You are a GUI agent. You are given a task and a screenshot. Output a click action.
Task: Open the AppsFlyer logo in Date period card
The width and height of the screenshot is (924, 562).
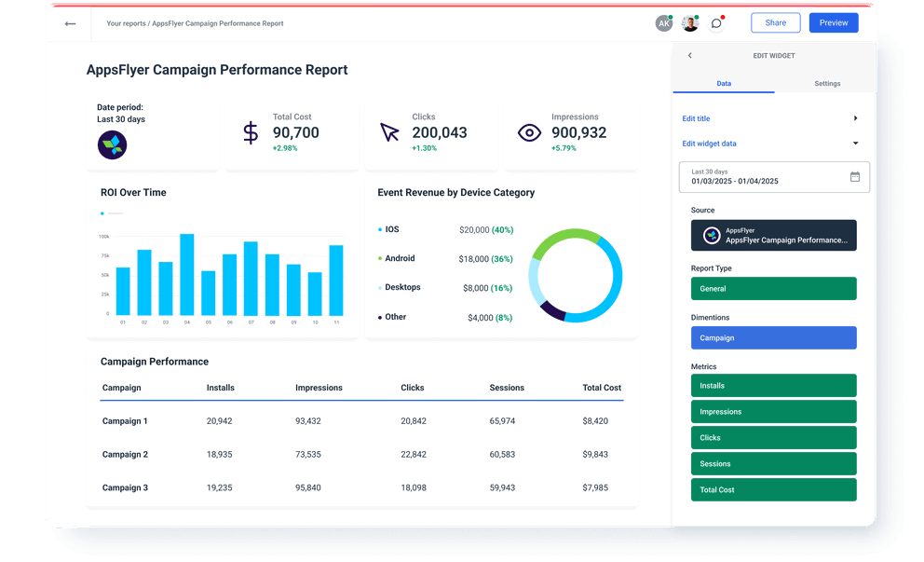pos(113,145)
